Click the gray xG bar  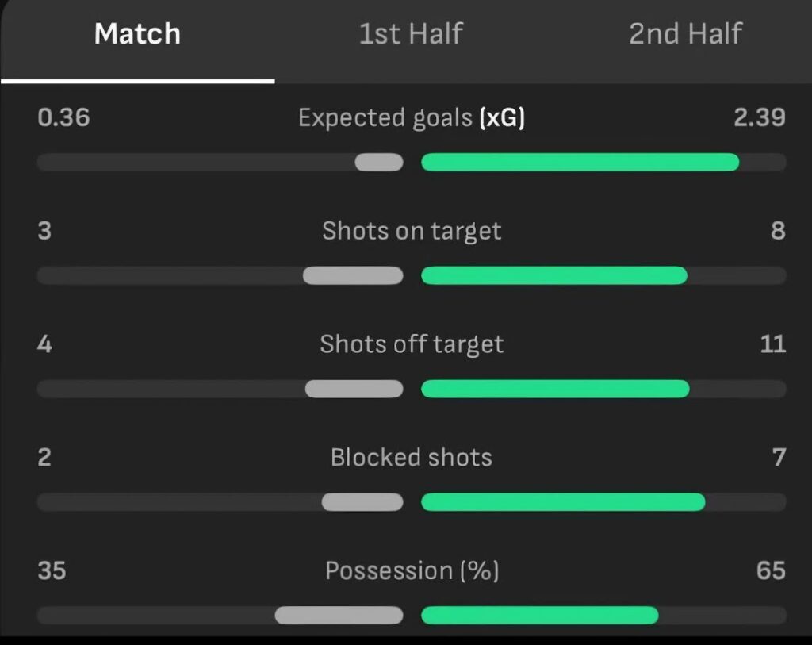[379, 163]
